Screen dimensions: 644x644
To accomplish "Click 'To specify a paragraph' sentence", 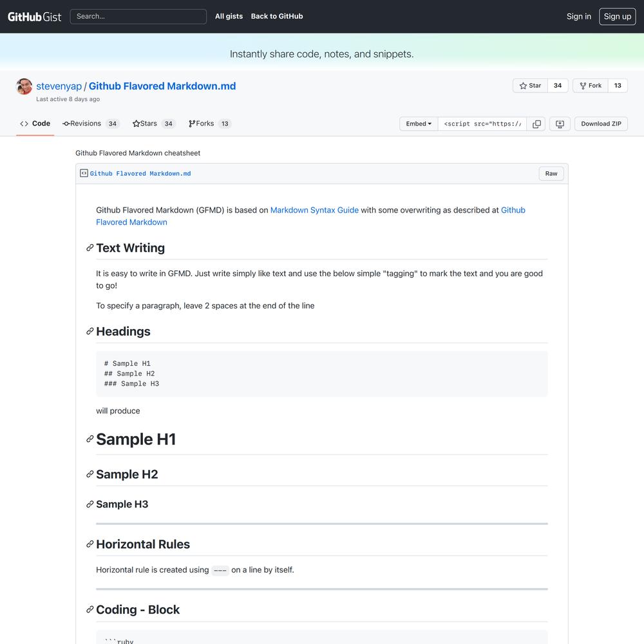I will [x=205, y=305].
